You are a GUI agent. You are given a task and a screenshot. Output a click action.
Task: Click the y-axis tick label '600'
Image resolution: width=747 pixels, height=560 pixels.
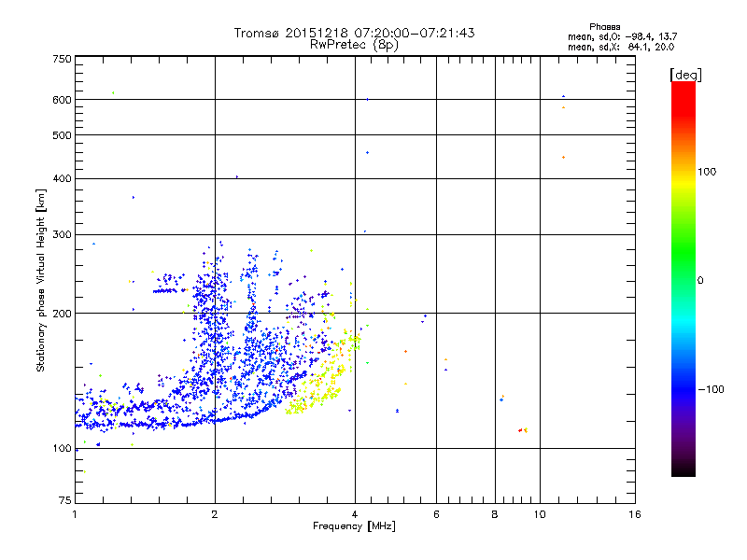pos(63,100)
